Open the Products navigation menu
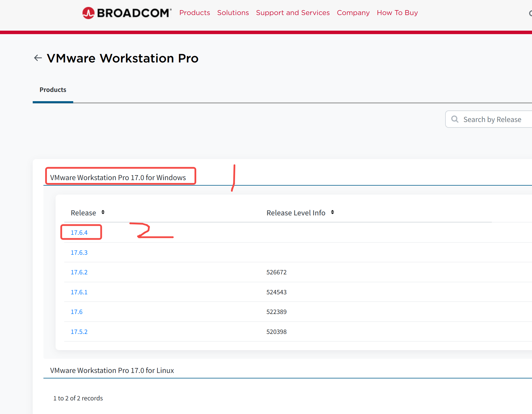 [195, 13]
